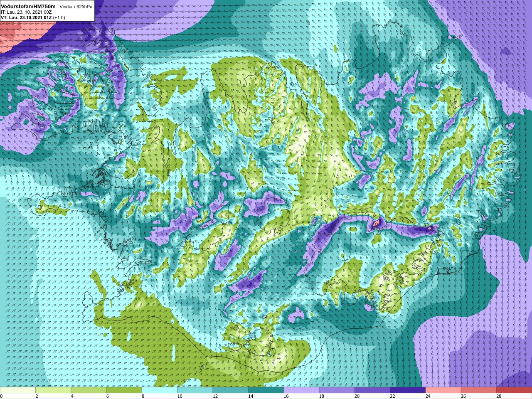
Task: Click the light lavender 16–18 legend swatch
Action: (x=301, y=390)
